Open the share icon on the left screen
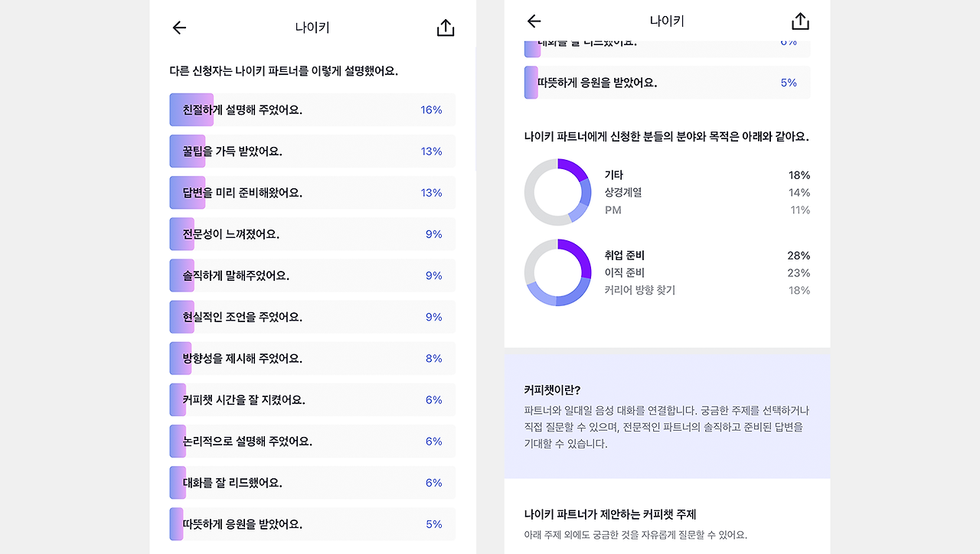This screenshot has width=980, height=554. [445, 28]
